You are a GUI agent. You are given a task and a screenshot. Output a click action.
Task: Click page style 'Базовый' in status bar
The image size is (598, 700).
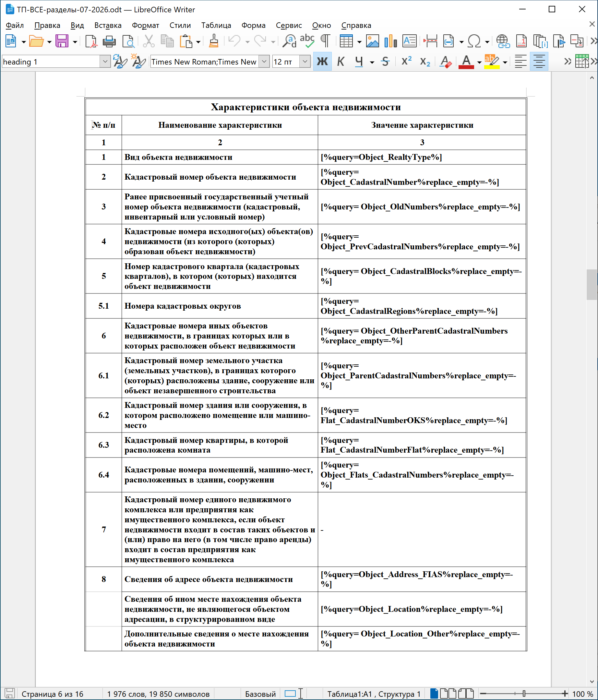[260, 694]
